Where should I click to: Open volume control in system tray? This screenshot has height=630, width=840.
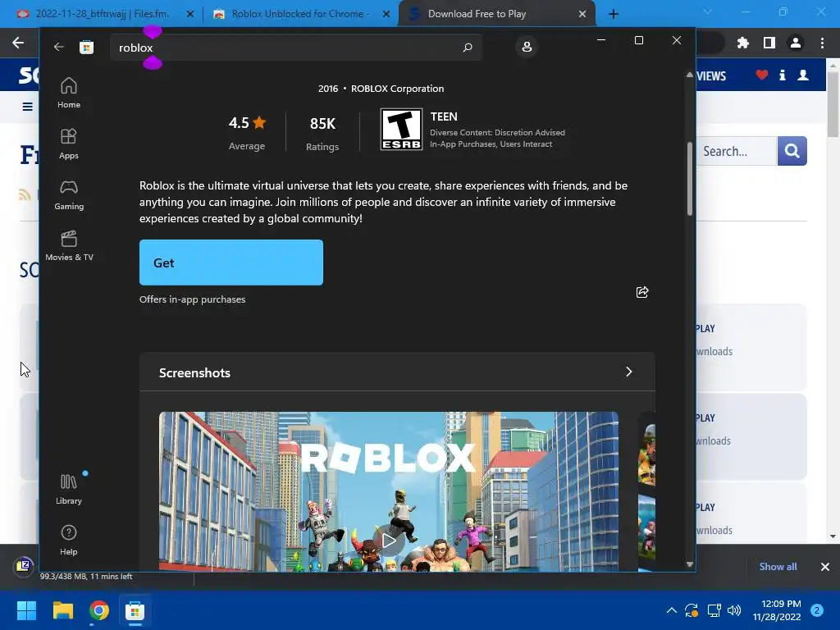[734, 610]
